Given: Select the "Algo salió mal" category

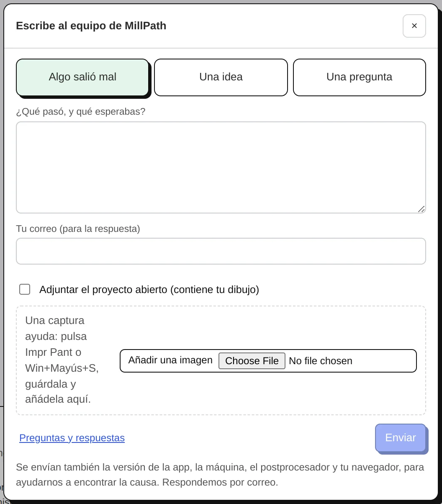Looking at the screenshot, I should [x=82, y=77].
